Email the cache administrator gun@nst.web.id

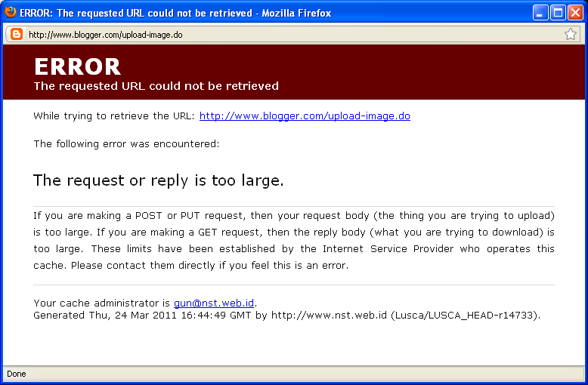pyautogui.click(x=214, y=303)
